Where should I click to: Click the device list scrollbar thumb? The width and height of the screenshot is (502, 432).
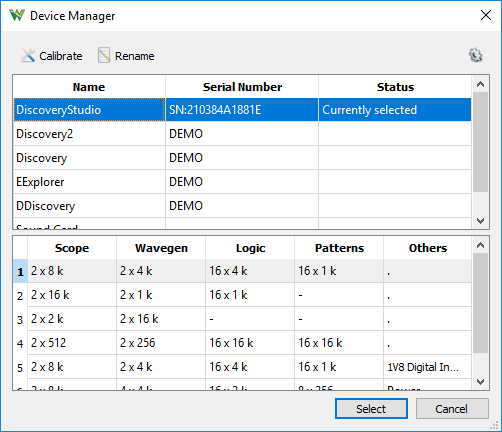pos(480,142)
